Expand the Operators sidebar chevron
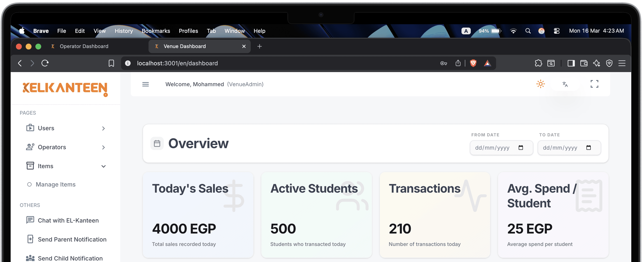 pyautogui.click(x=103, y=147)
